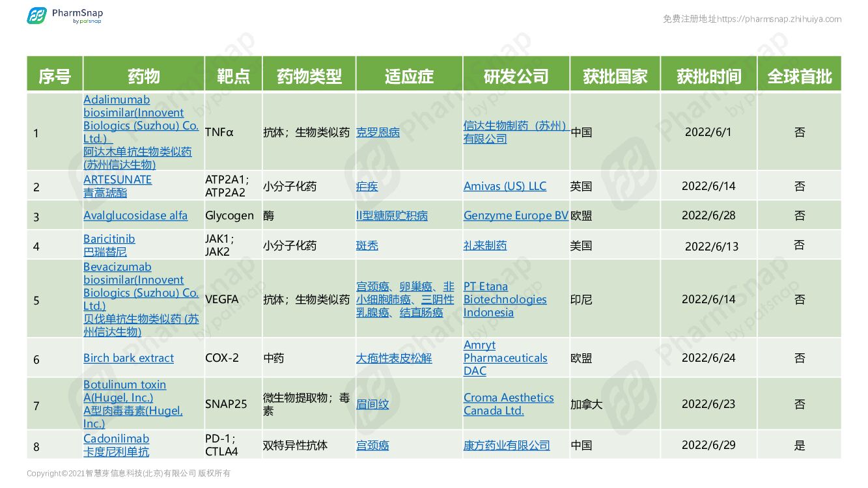Open the Bevacizumab biosimilar drug link
Image resolution: width=868 pixels, height=488 pixels.
[141, 299]
